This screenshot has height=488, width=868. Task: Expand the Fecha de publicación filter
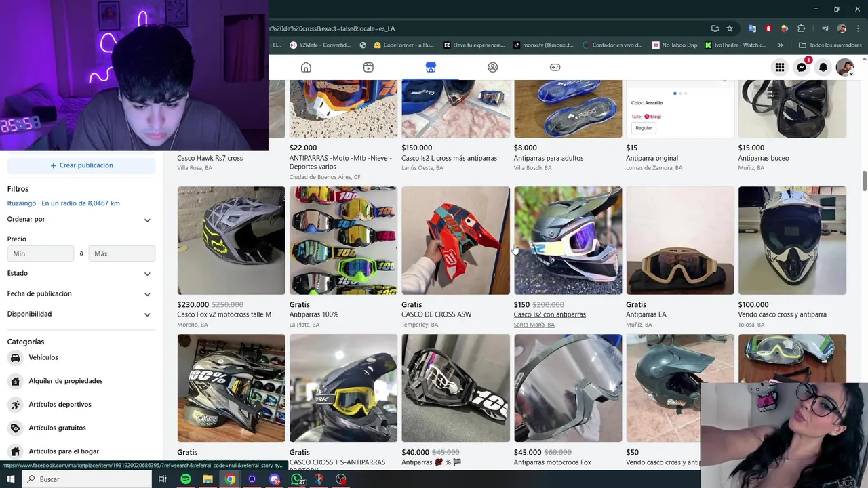(x=81, y=294)
